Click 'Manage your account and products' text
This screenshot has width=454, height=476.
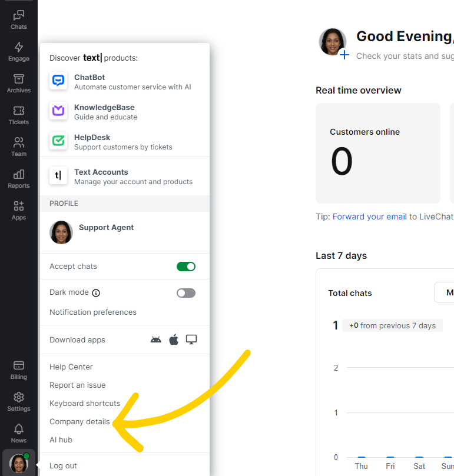coord(133,182)
